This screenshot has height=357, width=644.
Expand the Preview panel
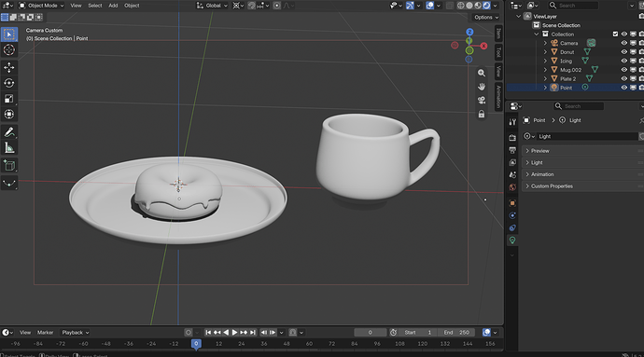(x=581, y=151)
